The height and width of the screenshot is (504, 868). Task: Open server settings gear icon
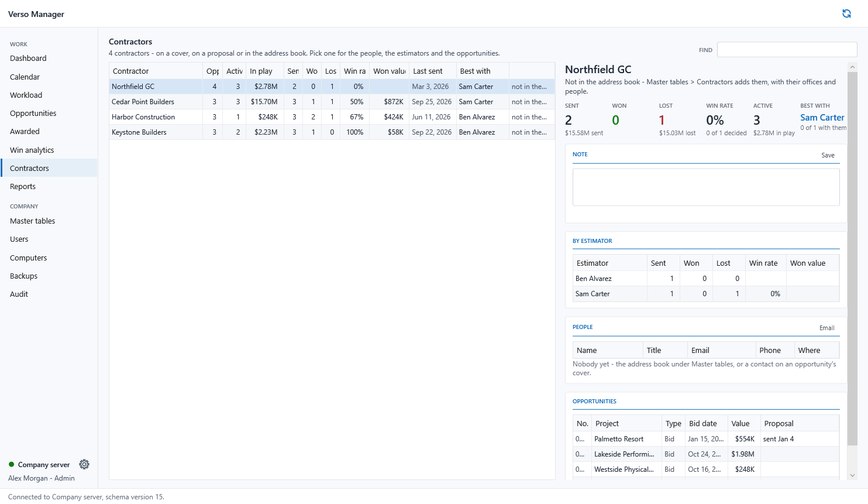(x=84, y=464)
